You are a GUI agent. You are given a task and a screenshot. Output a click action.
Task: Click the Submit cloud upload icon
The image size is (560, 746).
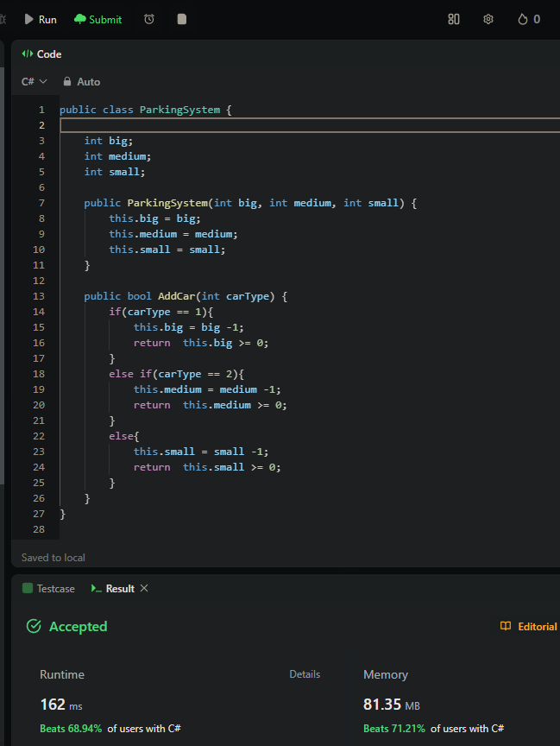pyautogui.click(x=80, y=19)
